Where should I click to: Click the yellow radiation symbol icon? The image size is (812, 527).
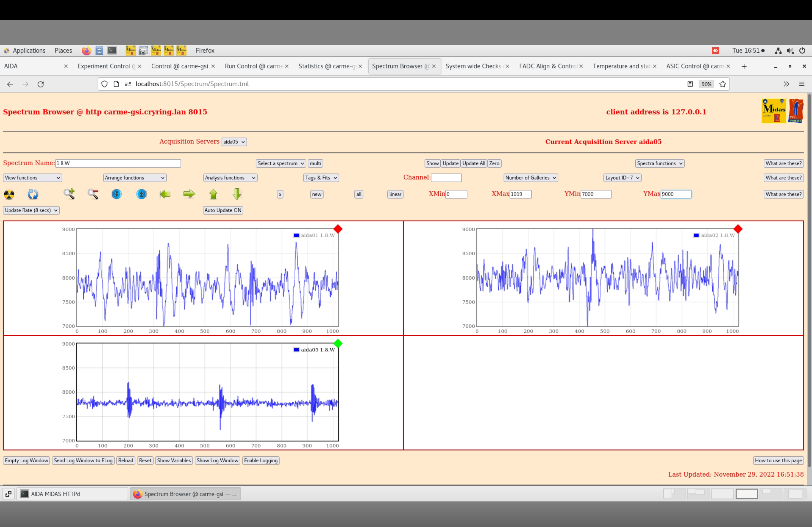[x=9, y=194]
